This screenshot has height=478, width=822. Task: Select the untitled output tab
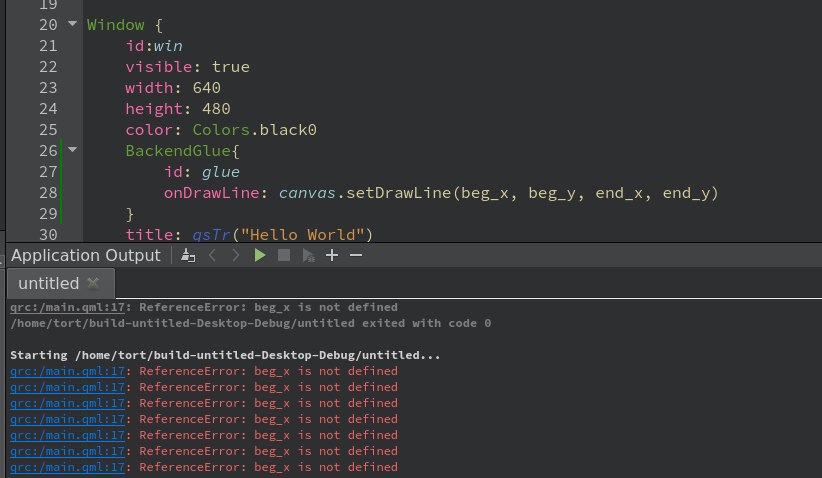click(61, 284)
